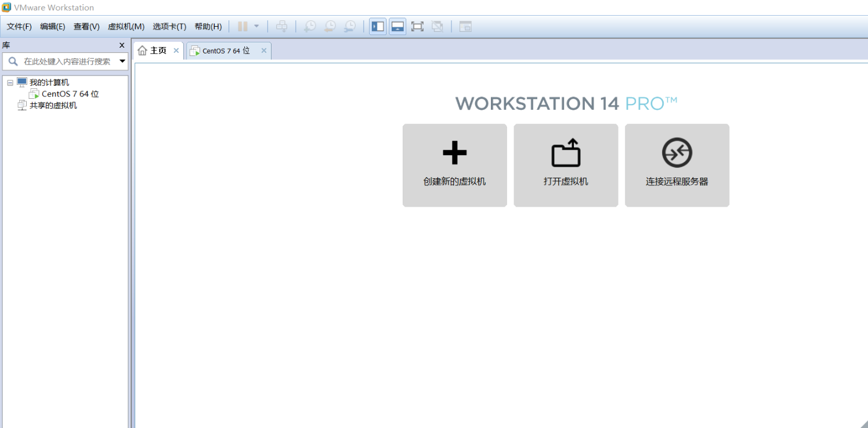Click the 连接远程服务器 tile
Screen dimensions: 868x428
pyautogui.click(x=677, y=166)
